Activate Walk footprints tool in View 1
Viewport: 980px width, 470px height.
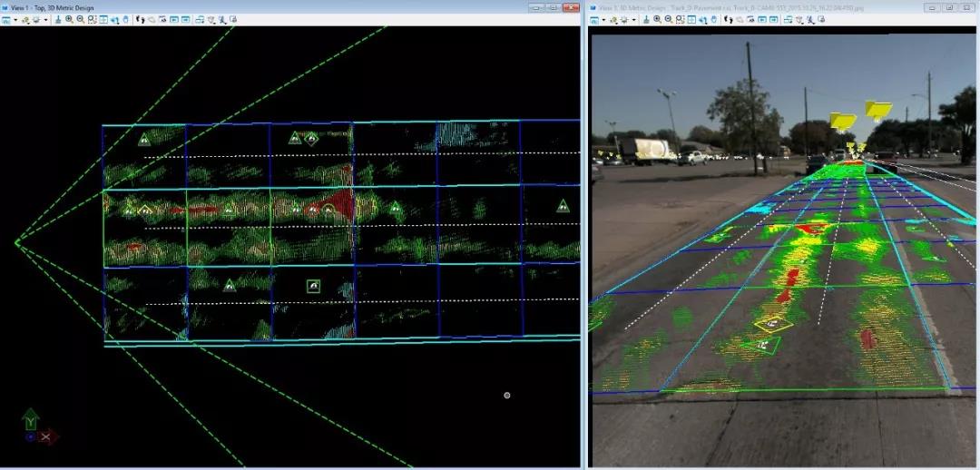pos(140,19)
